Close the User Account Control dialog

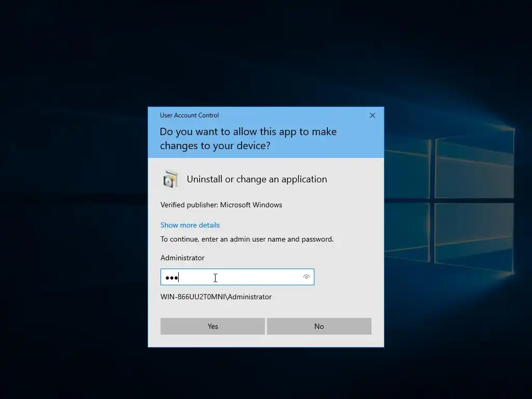(x=373, y=115)
